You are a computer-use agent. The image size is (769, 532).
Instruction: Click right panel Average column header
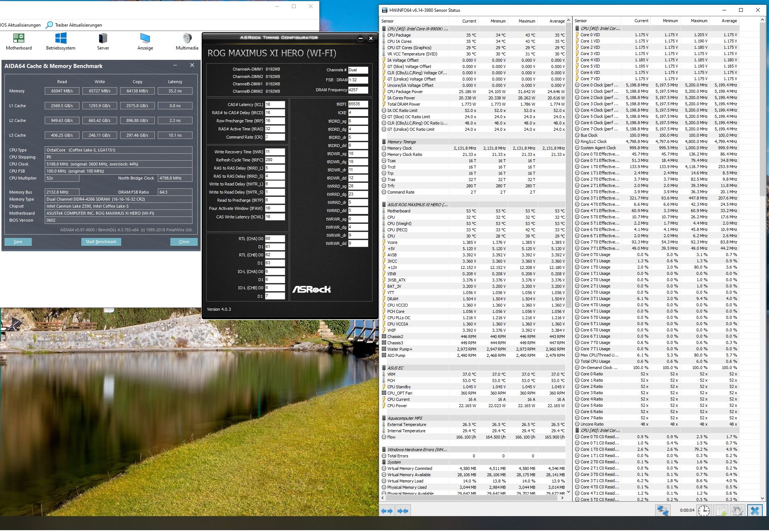(724, 21)
